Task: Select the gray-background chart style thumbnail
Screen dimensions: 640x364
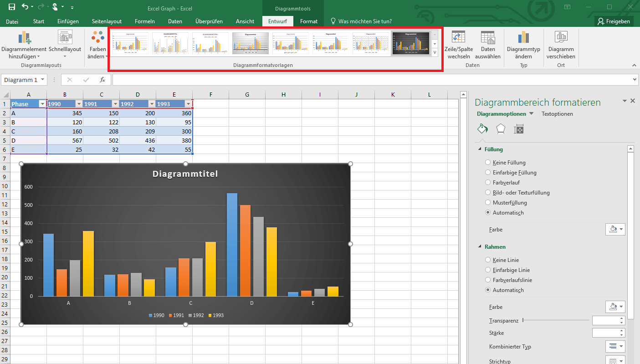Action: [250, 43]
